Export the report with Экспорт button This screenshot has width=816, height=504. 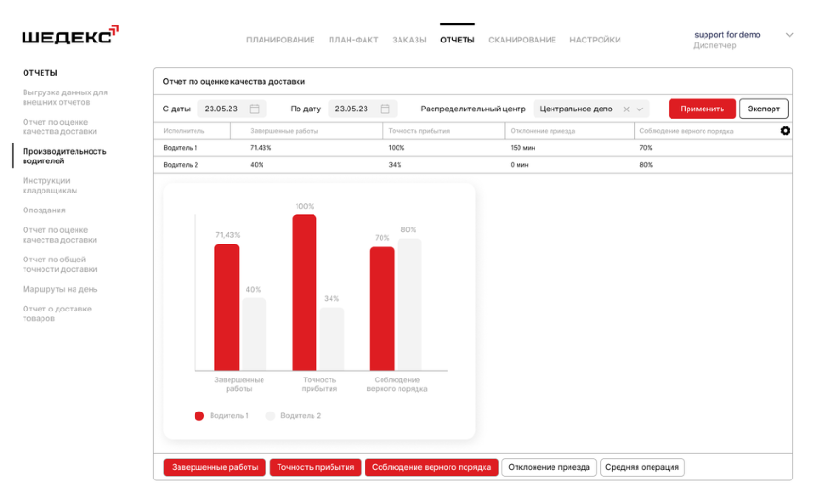click(x=763, y=109)
